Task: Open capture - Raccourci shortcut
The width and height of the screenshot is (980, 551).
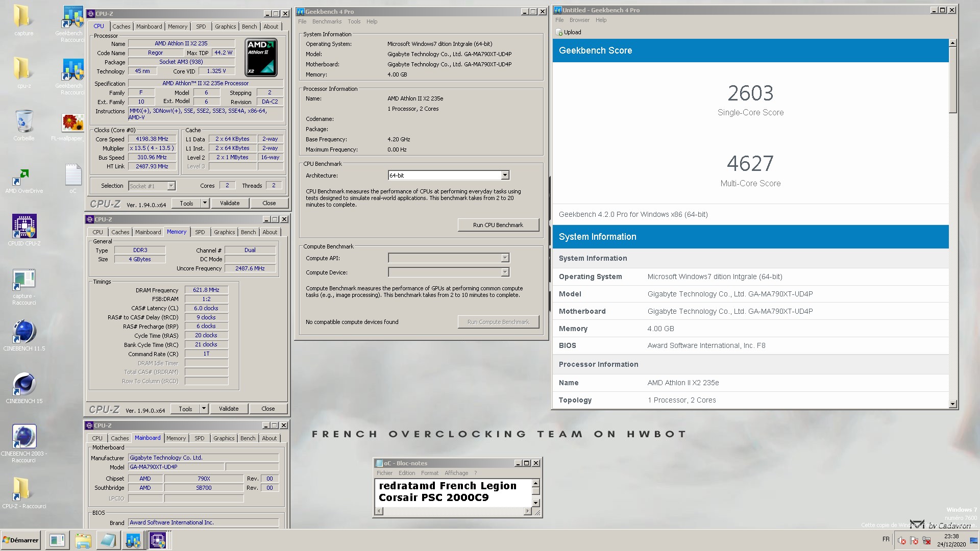Action: click(24, 287)
